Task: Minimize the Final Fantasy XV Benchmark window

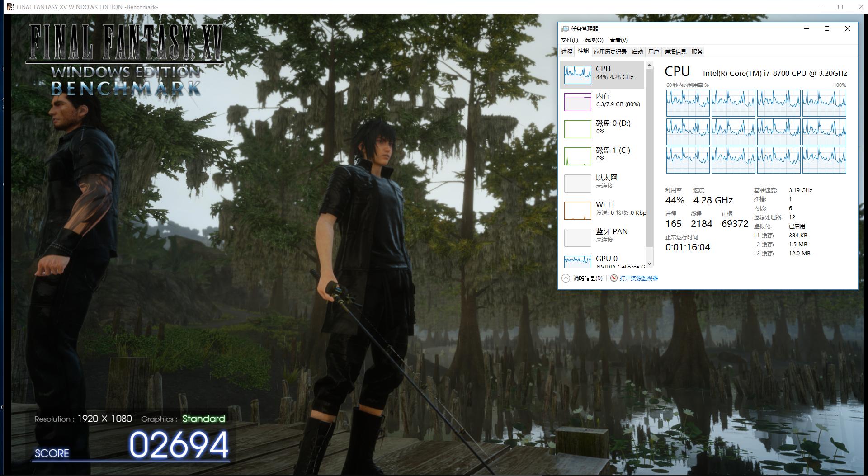Action: [820, 7]
